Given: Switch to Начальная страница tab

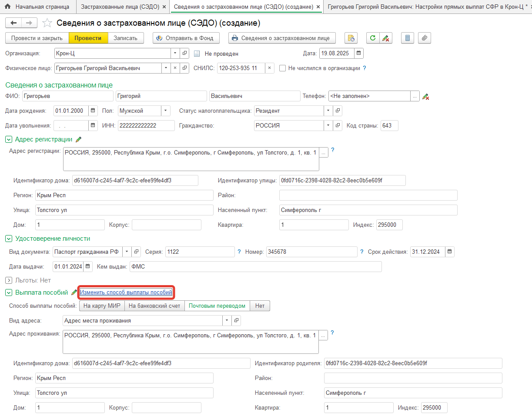Looking at the screenshot, I should point(37,7).
